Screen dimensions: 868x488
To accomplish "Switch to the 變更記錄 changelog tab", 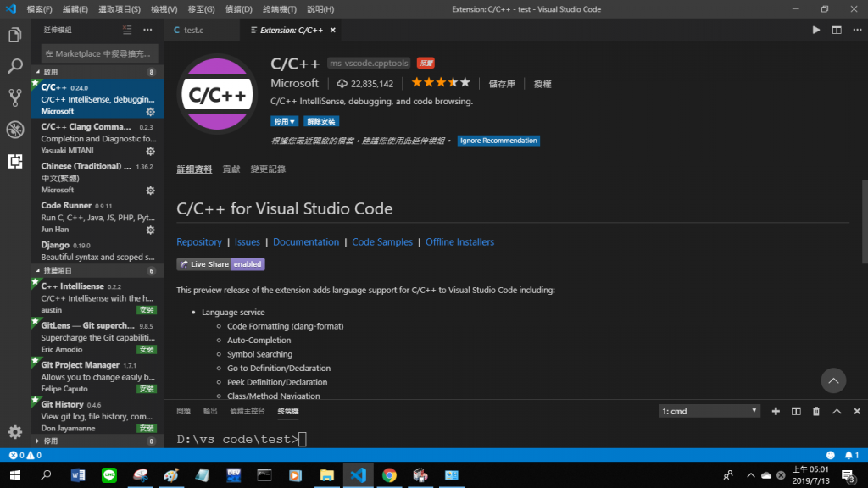I will pyautogui.click(x=268, y=169).
